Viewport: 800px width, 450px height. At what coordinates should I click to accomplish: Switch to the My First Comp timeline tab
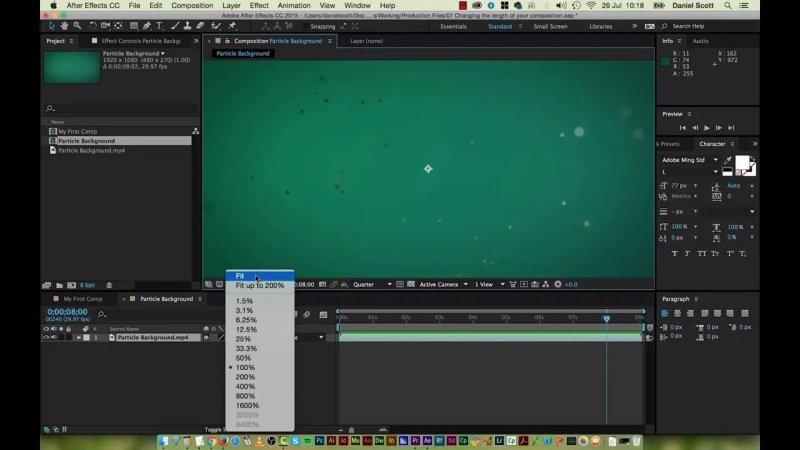(83, 299)
